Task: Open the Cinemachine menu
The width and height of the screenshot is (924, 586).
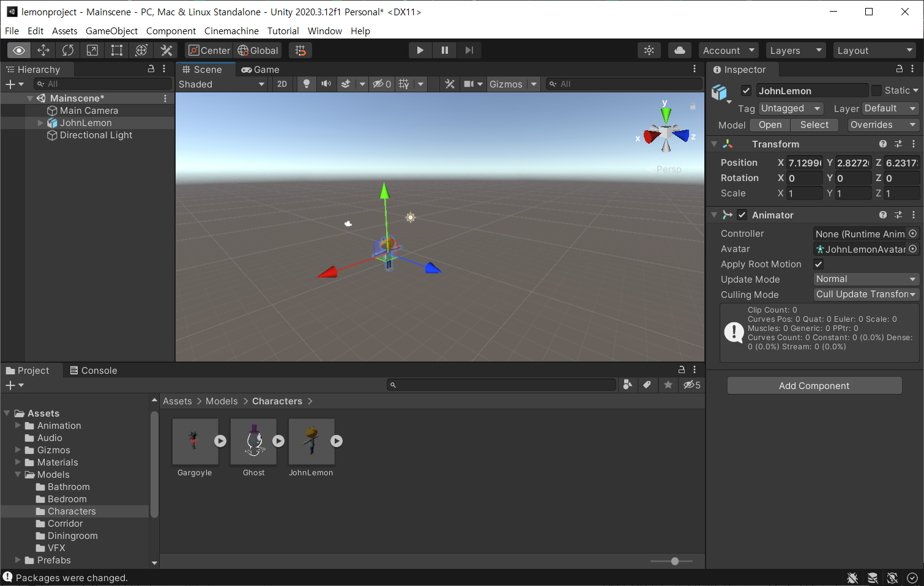Action: pyautogui.click(x=231, y=31)
